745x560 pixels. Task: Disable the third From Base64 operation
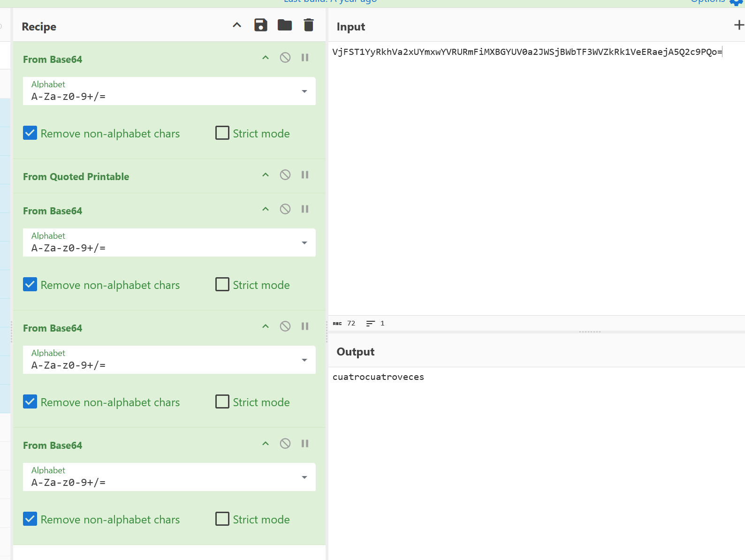[x=285, y=326]
